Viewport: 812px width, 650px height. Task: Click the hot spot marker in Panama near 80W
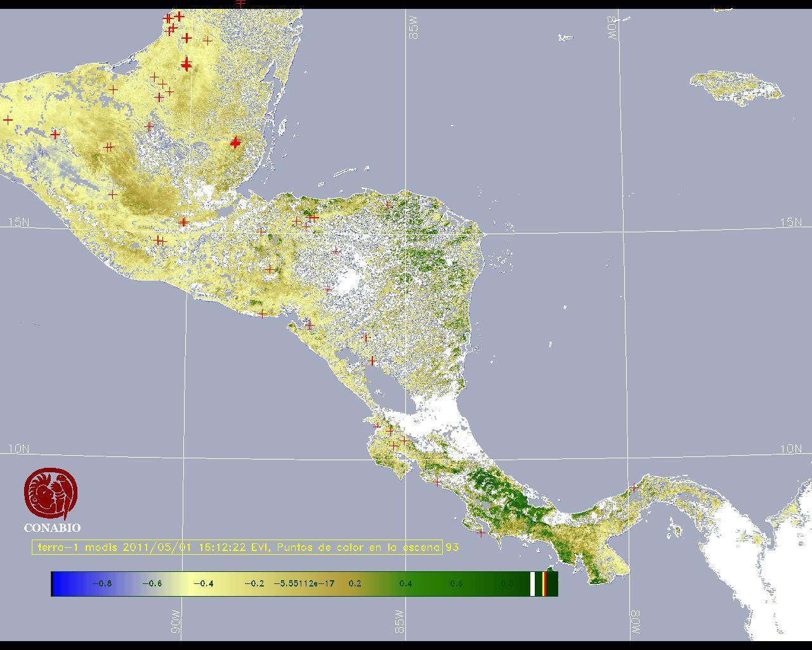point(634,487)
